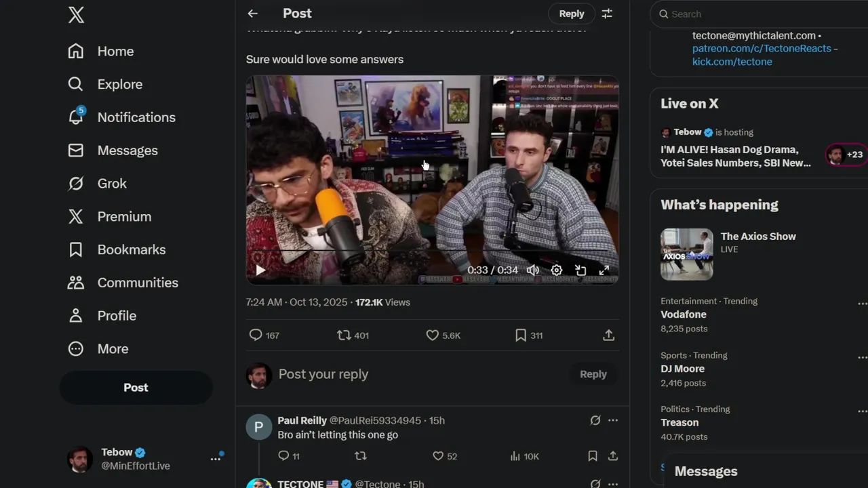
Task: Click the Search input field
Action: pyautogui.click(x=759, y=14)
